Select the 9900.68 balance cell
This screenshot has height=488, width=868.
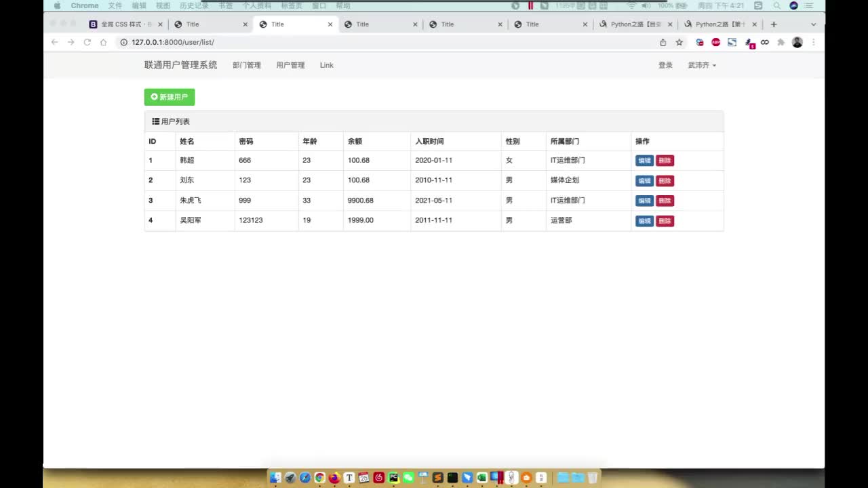377,201
